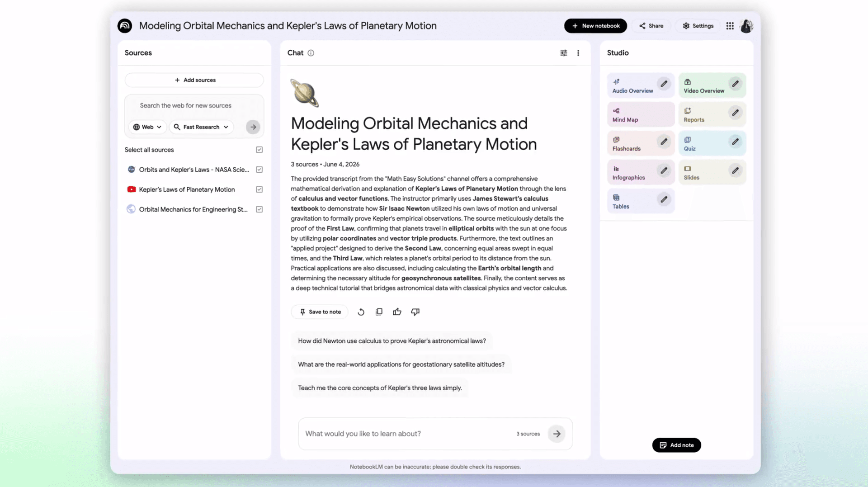Customize Slides with pencil icon
Screen dimensions: 868x487
coord(736,170)
